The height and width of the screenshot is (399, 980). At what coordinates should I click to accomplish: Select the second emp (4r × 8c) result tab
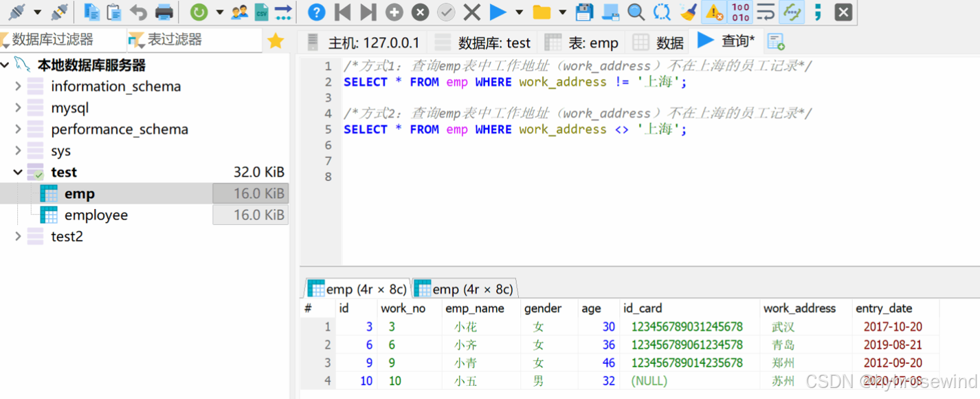(x=464, y=289)
